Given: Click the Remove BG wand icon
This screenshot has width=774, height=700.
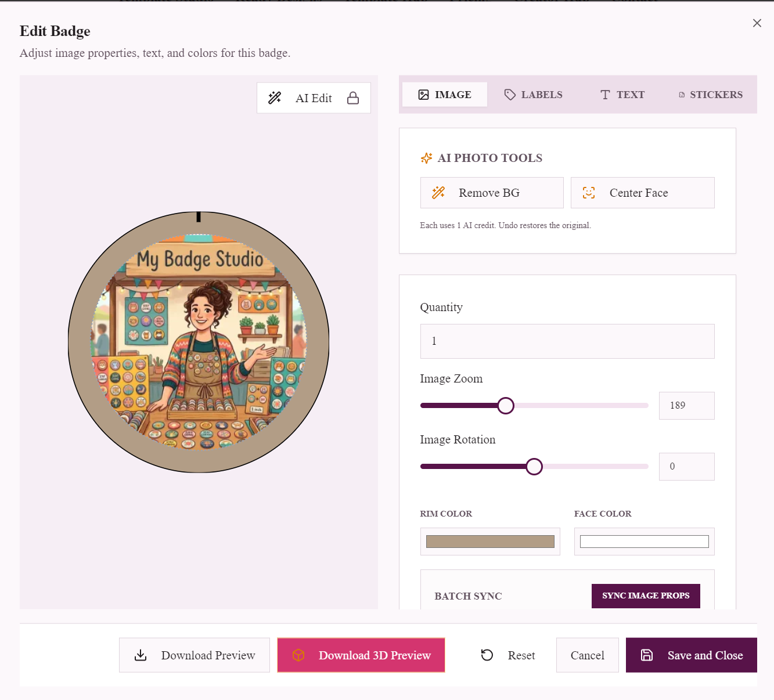Looking at the screenshot, I should (438, 193).
